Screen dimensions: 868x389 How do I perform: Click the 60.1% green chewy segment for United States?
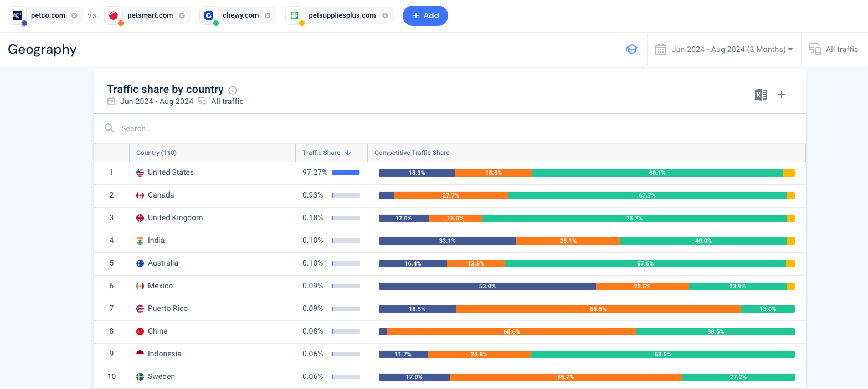point(658,173)
